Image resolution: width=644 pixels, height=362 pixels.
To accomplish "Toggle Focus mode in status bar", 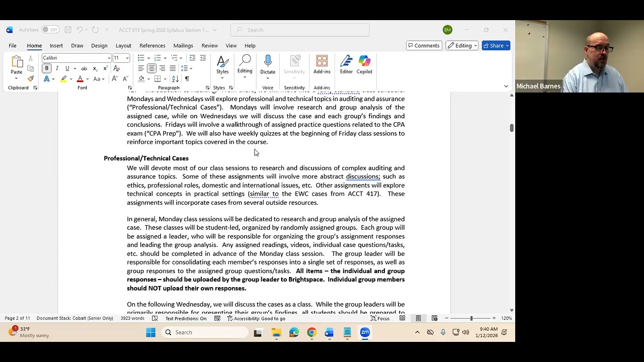I will tap(380, 318).
